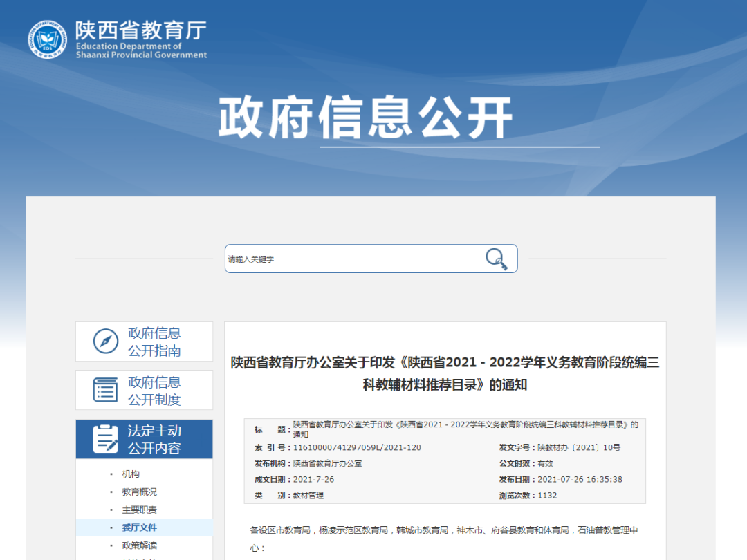
Task: Click the 成文日期 value 2021-7-26
Action: 313,480
